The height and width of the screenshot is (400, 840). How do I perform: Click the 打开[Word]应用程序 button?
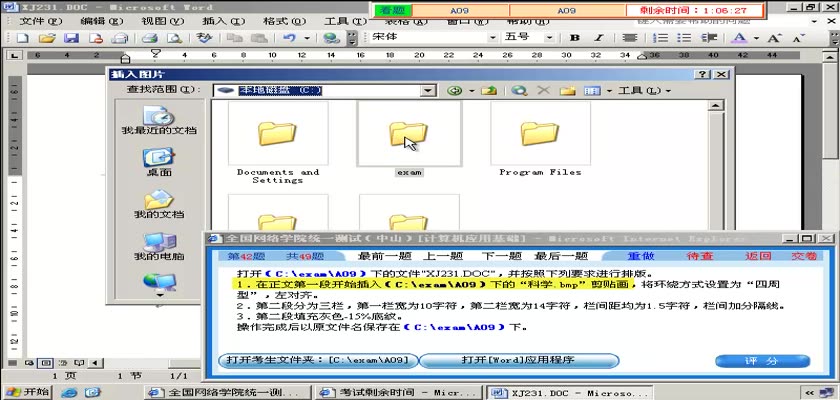(x=519, y=360)
